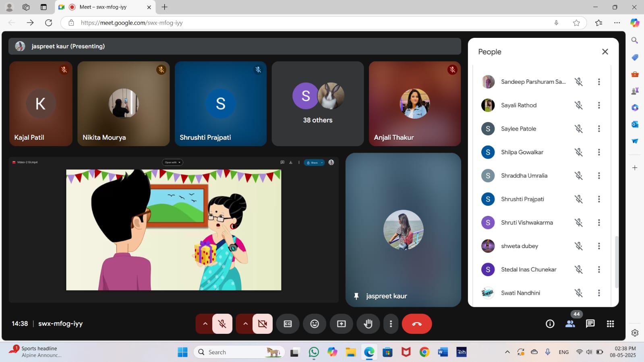Mute Shraddha Umralia's microphone icon

click(x=579, y=176)
